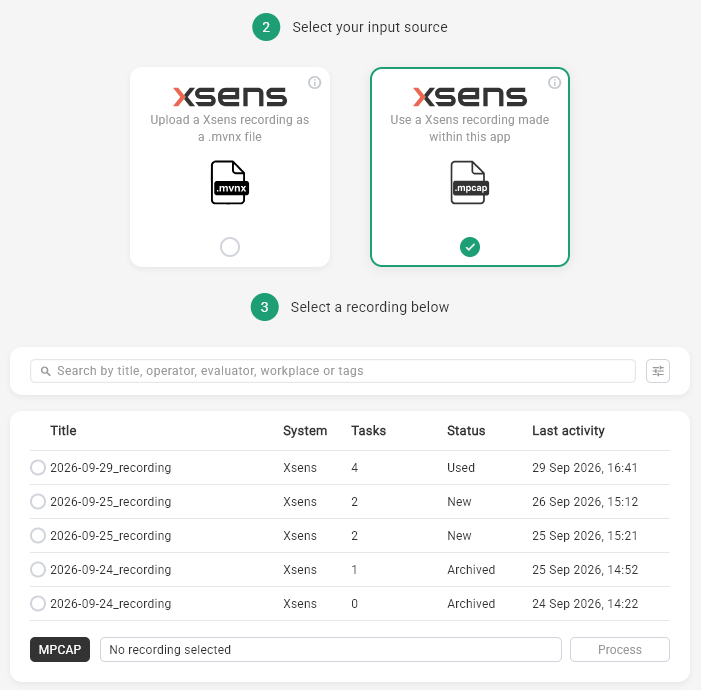701x690 pixels.
Task: Click the '24 Sep 2026, 14:22' cell
Action: click(585, 603)
